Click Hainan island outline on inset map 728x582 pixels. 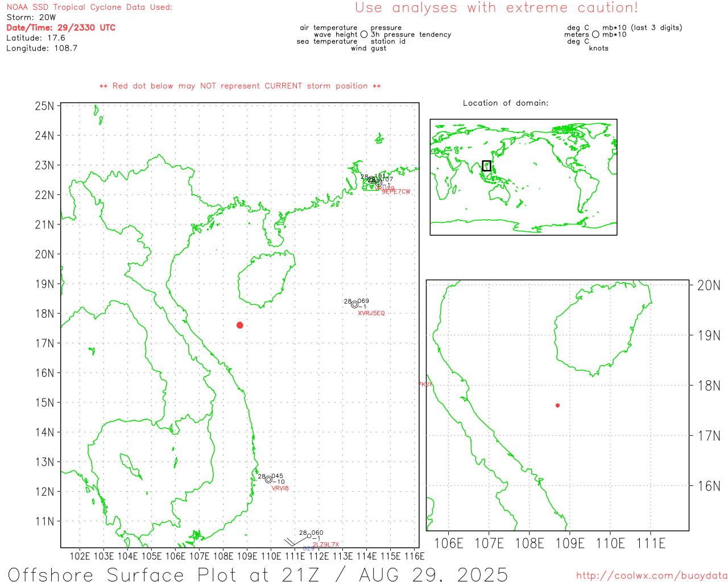coord(603,329)
